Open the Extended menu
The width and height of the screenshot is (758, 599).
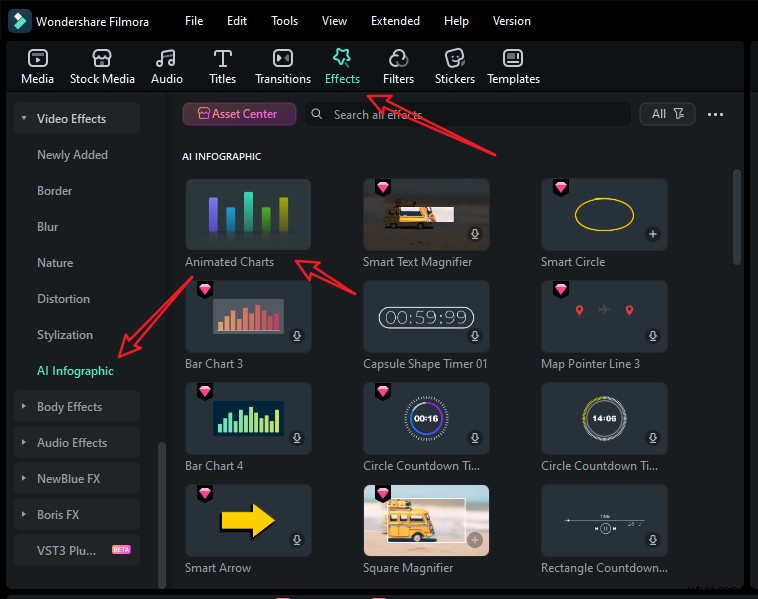pos(395,21)
